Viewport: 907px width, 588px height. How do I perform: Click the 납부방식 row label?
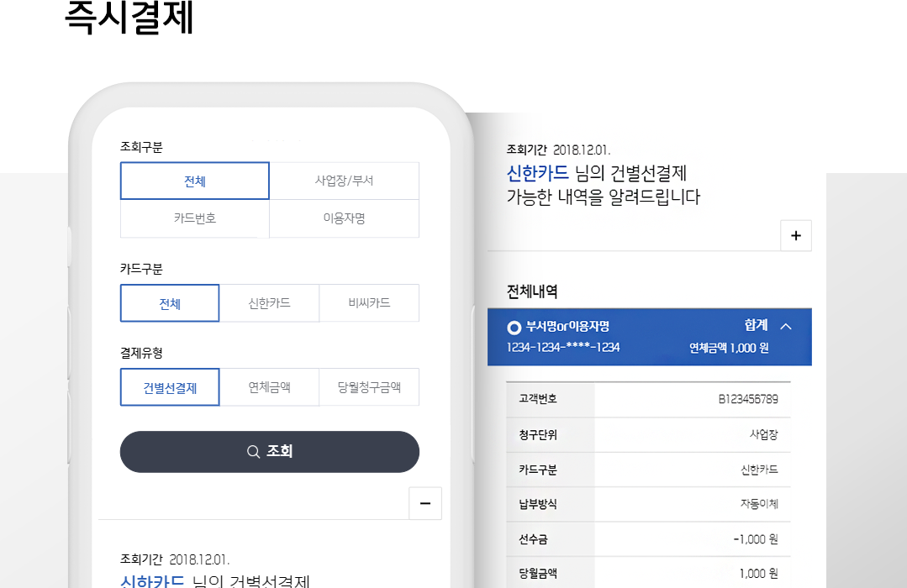(537, 504)
